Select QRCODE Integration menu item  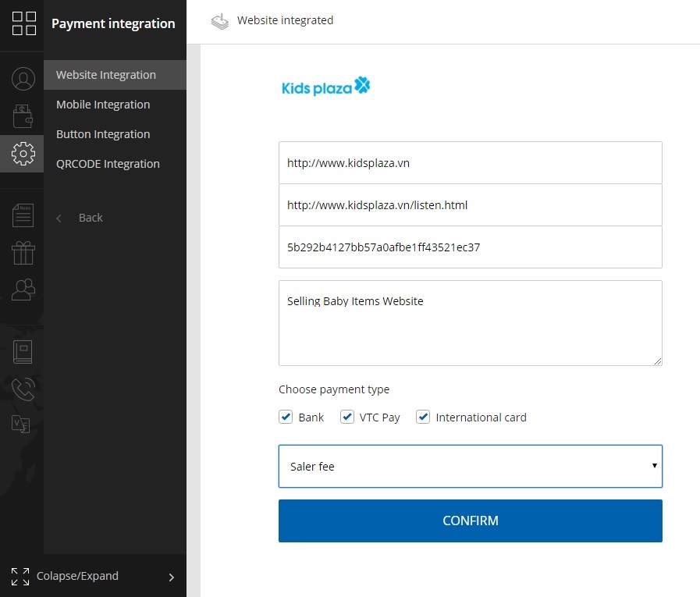[108, 164]
